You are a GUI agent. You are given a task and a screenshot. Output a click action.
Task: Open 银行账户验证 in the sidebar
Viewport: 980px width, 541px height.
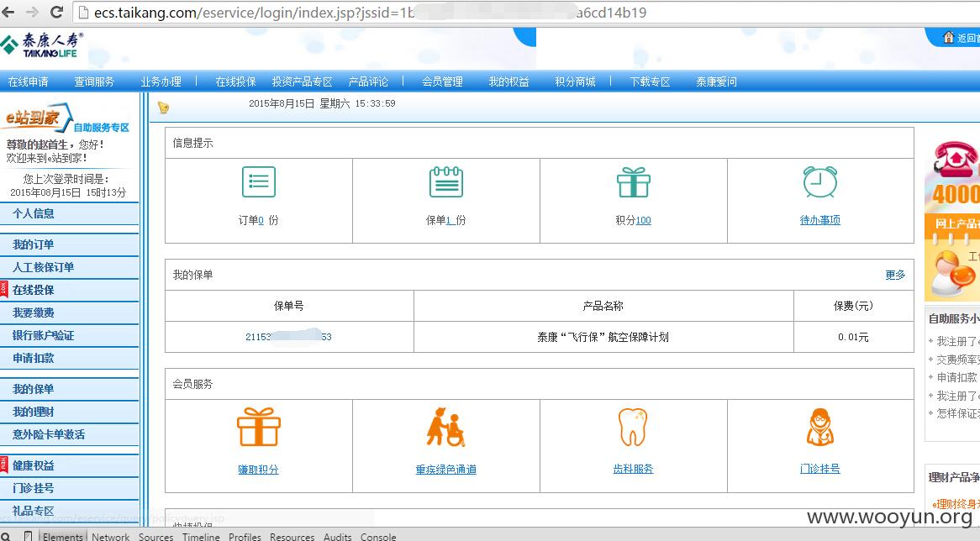(70, 335)
